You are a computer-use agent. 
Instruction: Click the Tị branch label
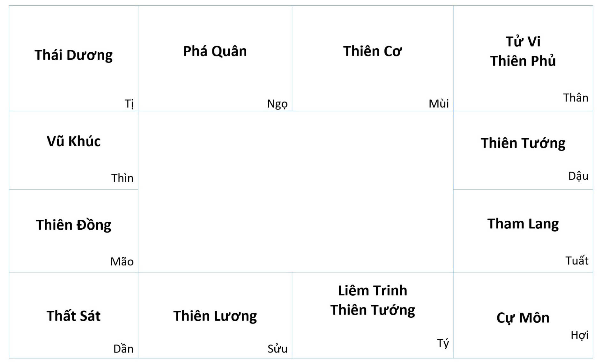click(x=129, y=104)
